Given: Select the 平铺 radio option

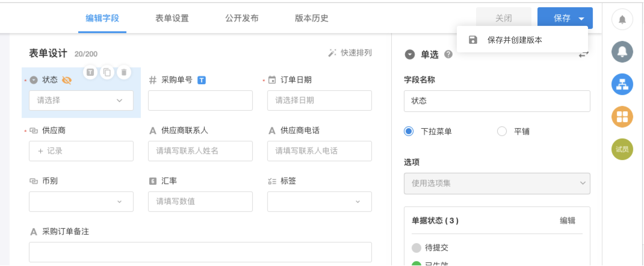Looking at the screenshot, I should pos(502,131).
